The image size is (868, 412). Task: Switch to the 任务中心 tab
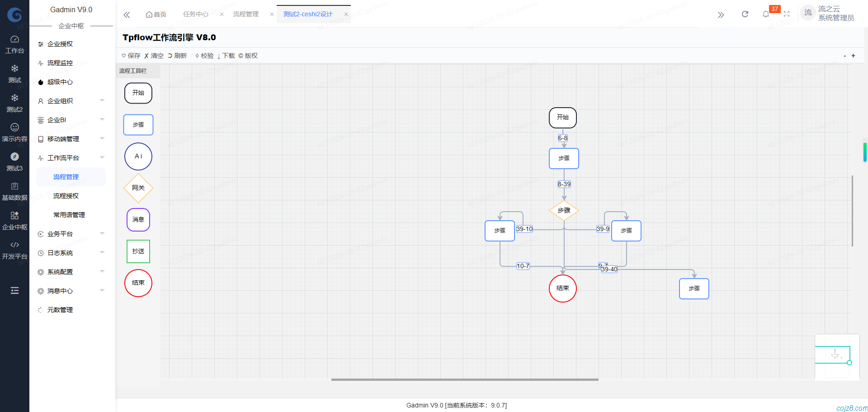(196, 14)
